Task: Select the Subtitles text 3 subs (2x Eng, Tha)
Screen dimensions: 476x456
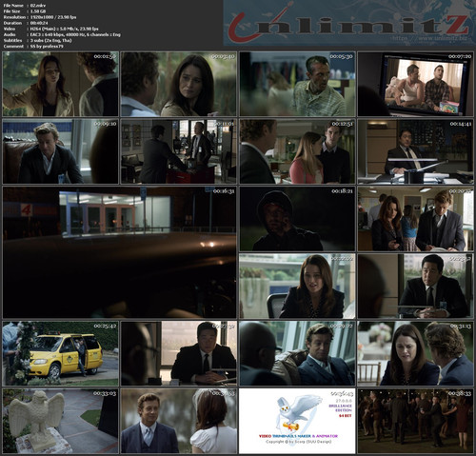Action: [x=51, y=40]
